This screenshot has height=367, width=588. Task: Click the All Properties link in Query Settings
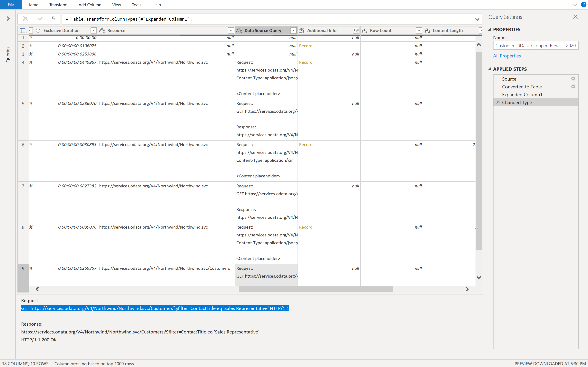[506, 55]
